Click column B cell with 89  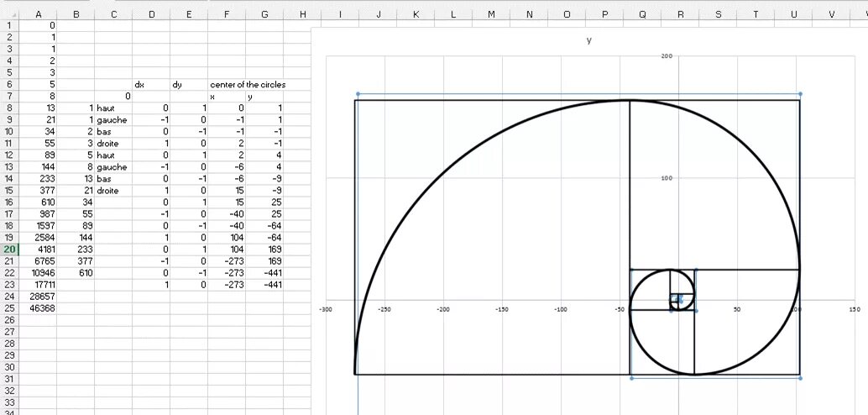(x=76, y=225)
